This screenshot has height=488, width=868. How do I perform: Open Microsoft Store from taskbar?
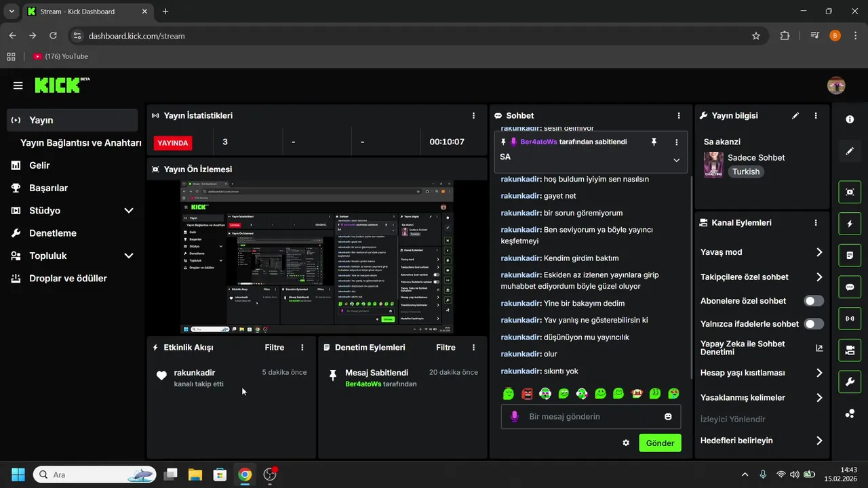(220, 474)
